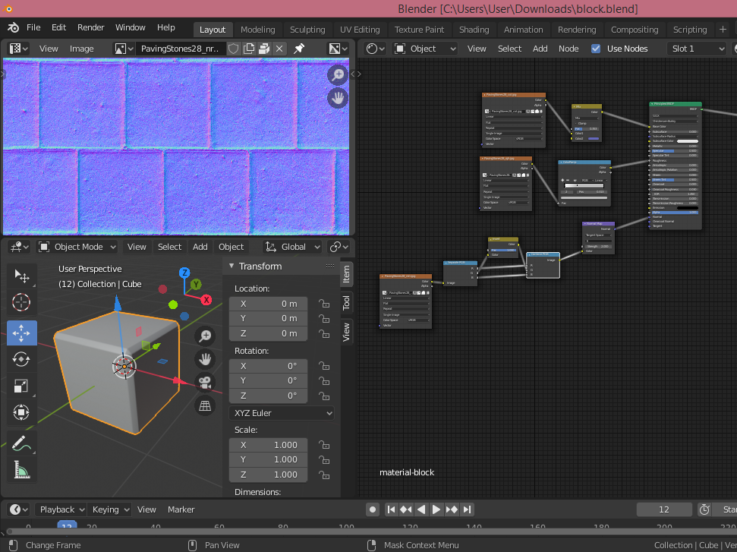Jump to the next keyframe
The width and height of the screenshot is (737, 552).
pyautogui.click(x=452, y=510)
